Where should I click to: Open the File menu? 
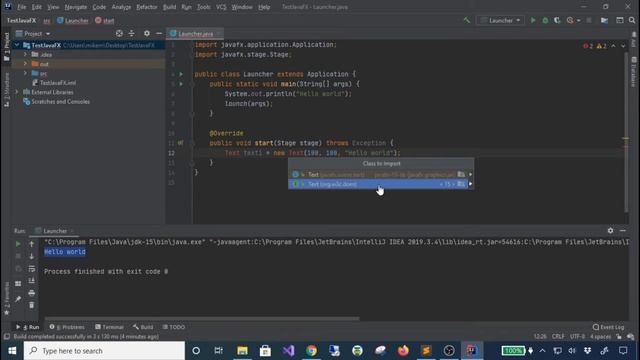coord(21,7)
